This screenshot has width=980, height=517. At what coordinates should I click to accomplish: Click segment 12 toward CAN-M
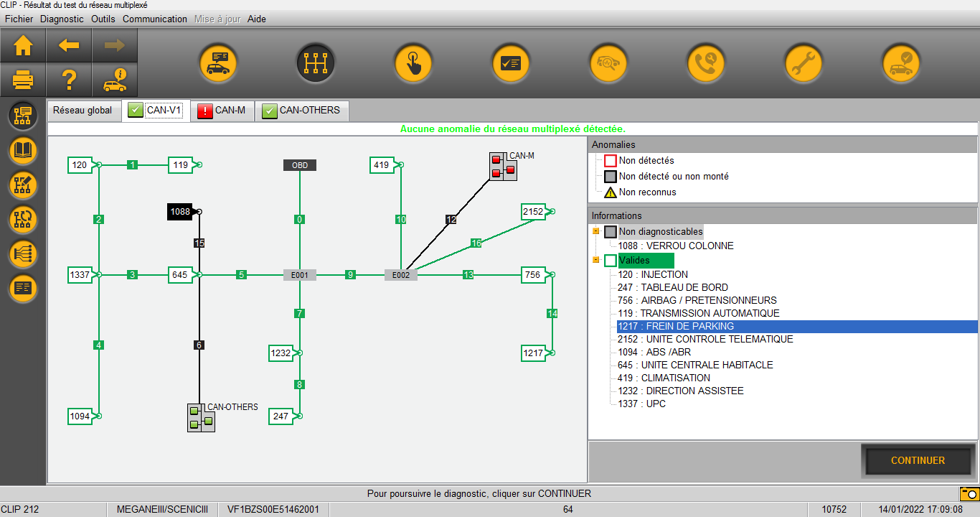[x=451, y=219]
